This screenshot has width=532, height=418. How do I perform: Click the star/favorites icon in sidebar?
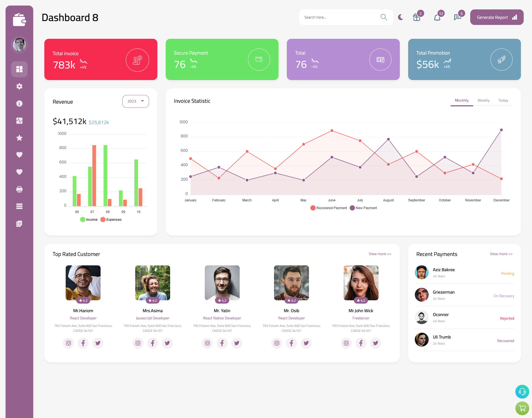[x=19, y=138]
